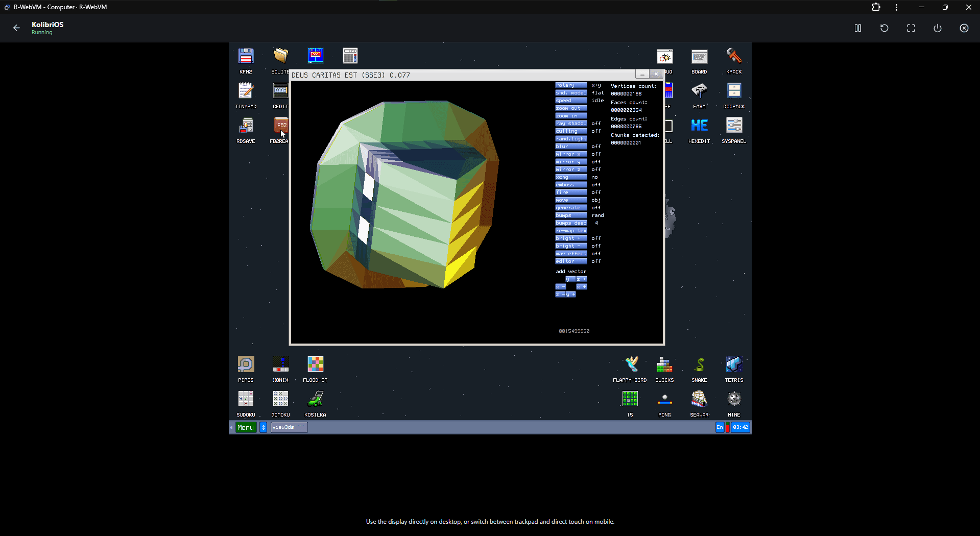This screenshot has height=536, width=980.
Task: Toggle the wav effect option
Action: click(x=571, y=254)
